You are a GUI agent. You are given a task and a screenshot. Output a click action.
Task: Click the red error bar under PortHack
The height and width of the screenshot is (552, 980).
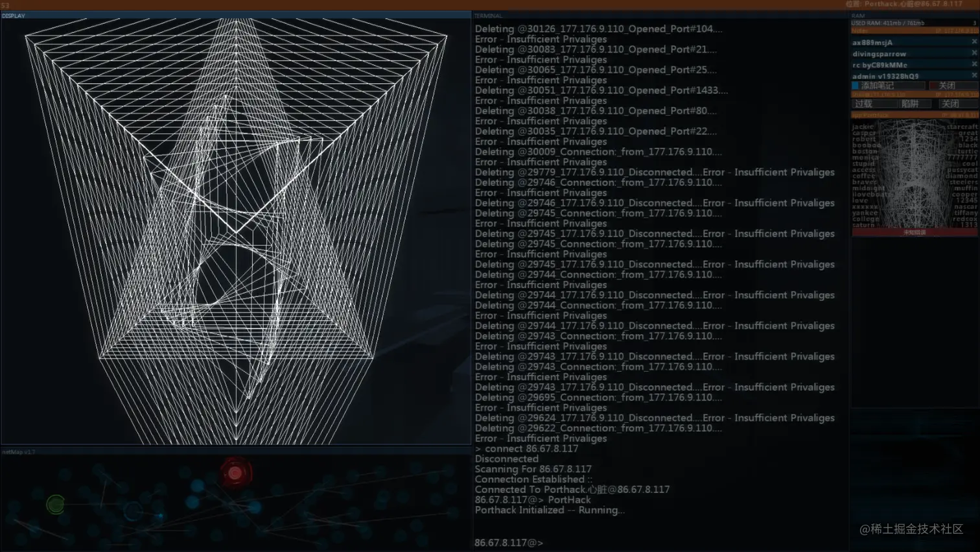click(x=915, y=232)
